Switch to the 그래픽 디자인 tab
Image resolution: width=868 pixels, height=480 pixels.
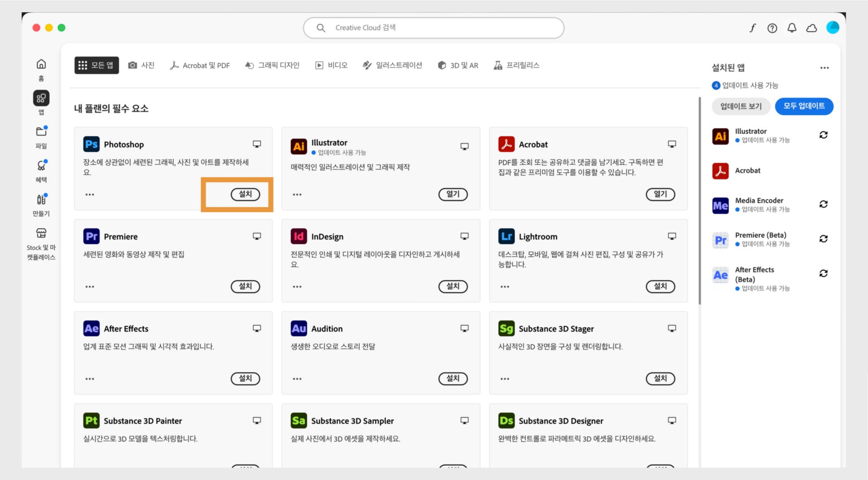[273, 66]
